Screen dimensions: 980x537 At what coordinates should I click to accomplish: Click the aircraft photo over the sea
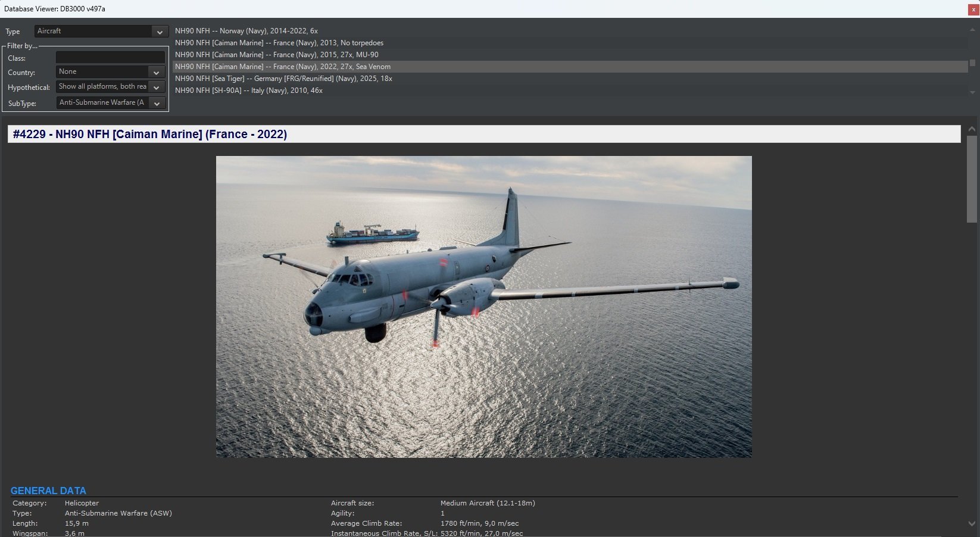483,307
